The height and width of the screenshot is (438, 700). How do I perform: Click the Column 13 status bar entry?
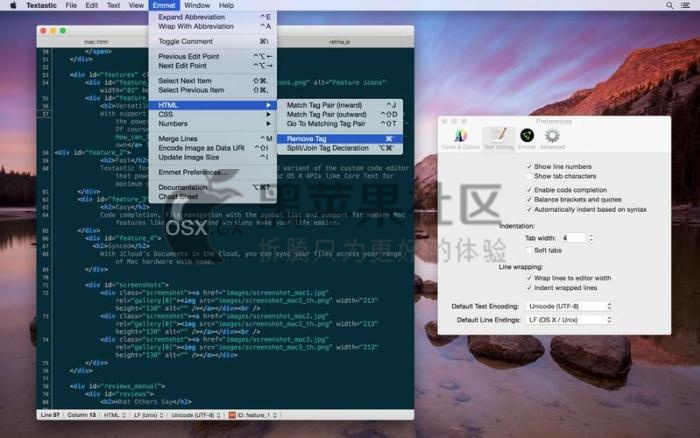pos(81,415)
